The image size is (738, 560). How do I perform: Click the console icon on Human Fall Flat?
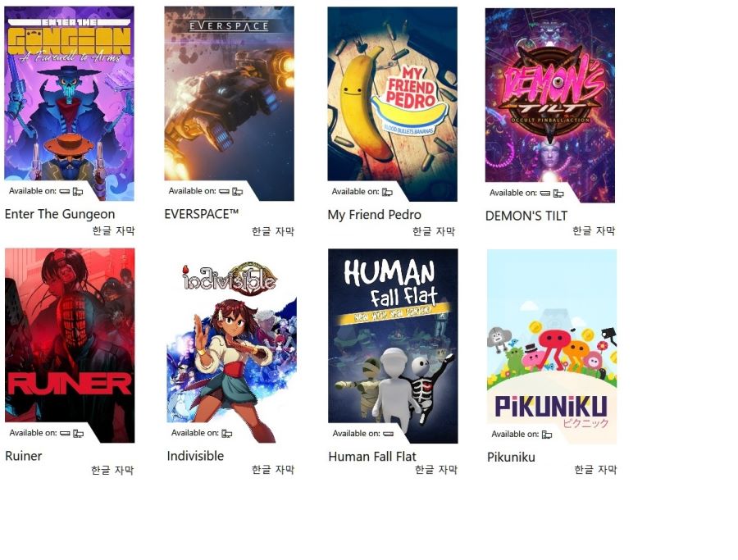pyautogui.click(x=389, y=434)
